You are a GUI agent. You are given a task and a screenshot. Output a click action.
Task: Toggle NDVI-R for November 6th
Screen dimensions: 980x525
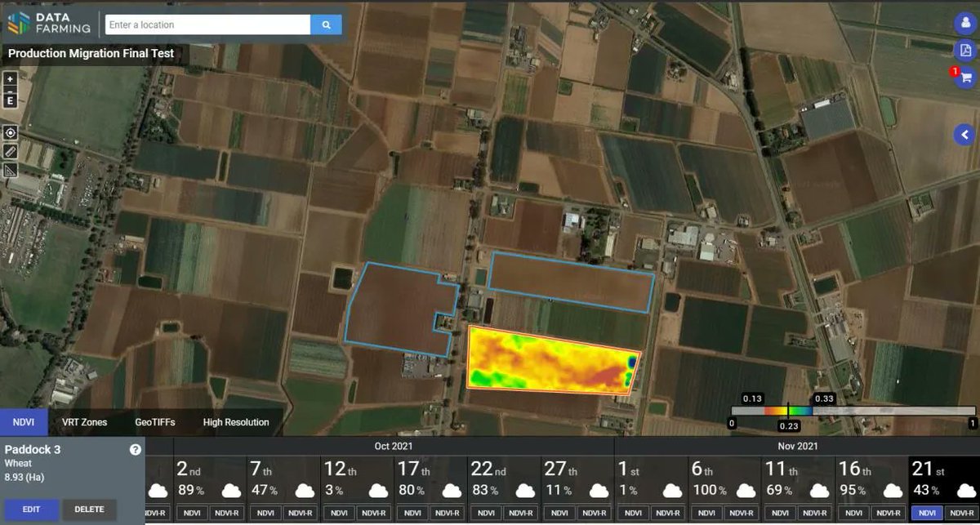pyautogui.click(x=741, y=514)
